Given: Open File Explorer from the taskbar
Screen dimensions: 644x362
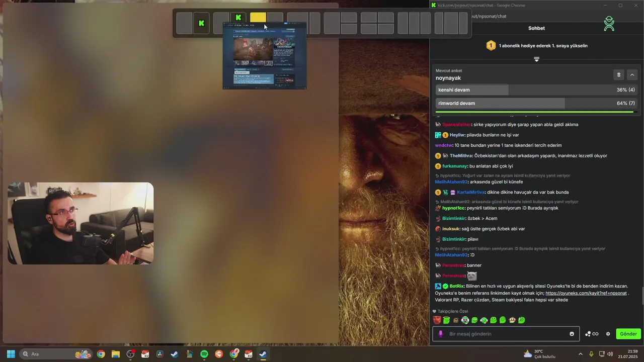Looking at the screenshot, I should tap(116, 354).
